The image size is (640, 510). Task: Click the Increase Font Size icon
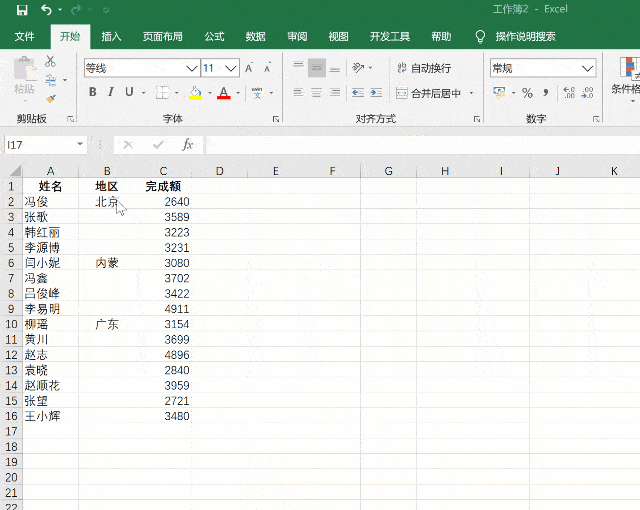tap(250, 69)
